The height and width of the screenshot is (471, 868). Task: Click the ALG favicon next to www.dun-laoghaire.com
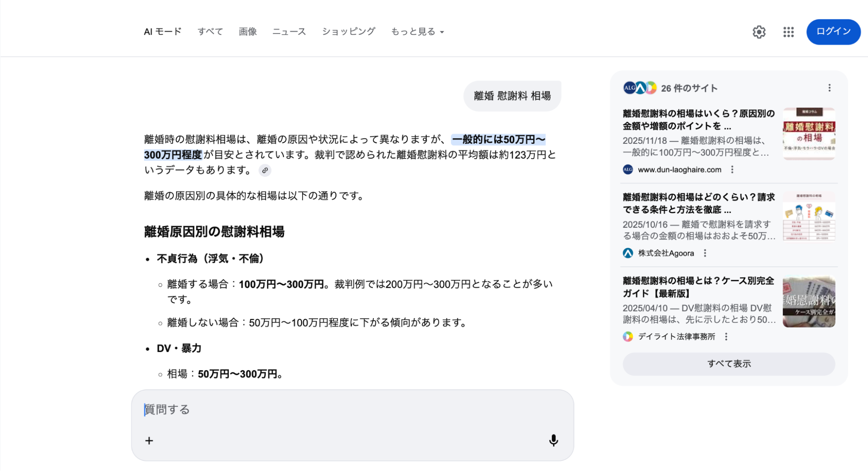tap(627, 169)
